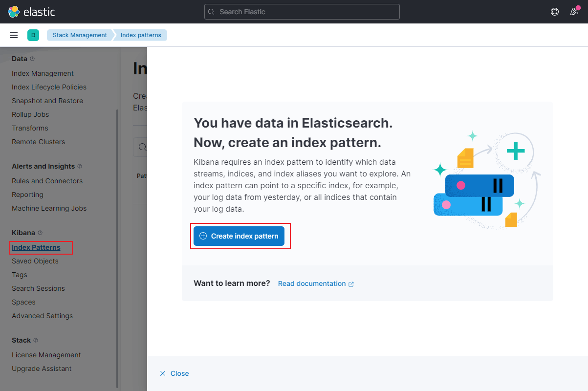Go to Reporting
The image size is (588, 391).
click(27, 195)
